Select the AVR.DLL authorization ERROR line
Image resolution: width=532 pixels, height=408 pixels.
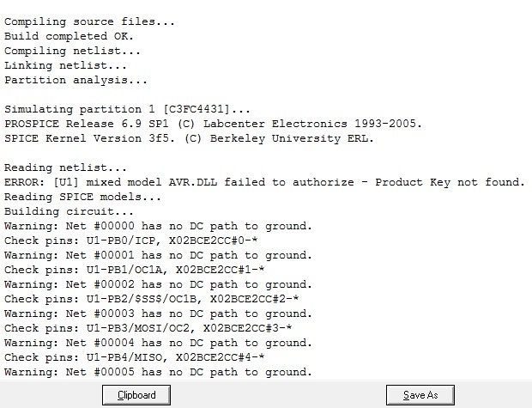(x=264, y=182)
